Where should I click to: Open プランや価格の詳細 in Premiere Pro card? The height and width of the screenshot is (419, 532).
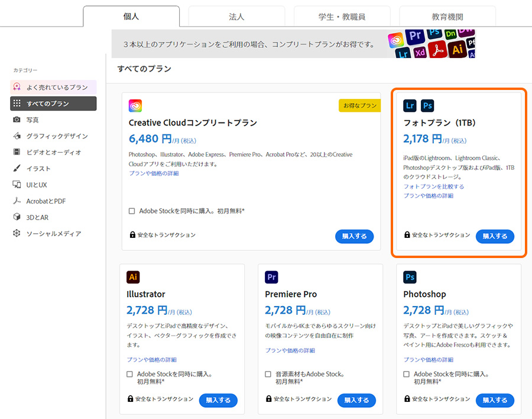[290, 350]
